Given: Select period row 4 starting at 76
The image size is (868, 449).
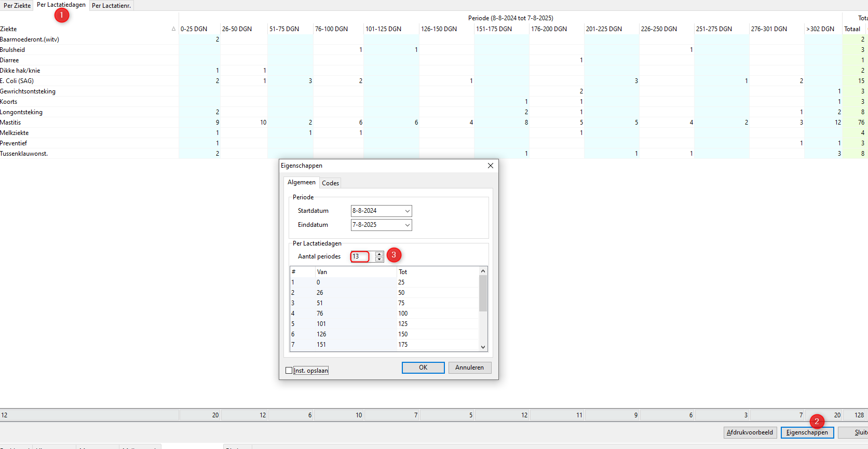Looking at the screenshot, I should (x=320, y=314).
